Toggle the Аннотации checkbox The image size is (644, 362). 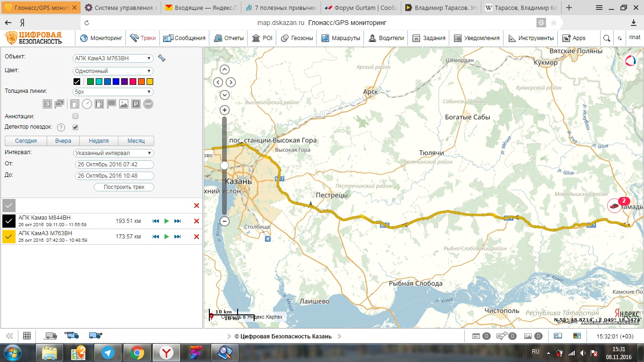tap(75, 116)
